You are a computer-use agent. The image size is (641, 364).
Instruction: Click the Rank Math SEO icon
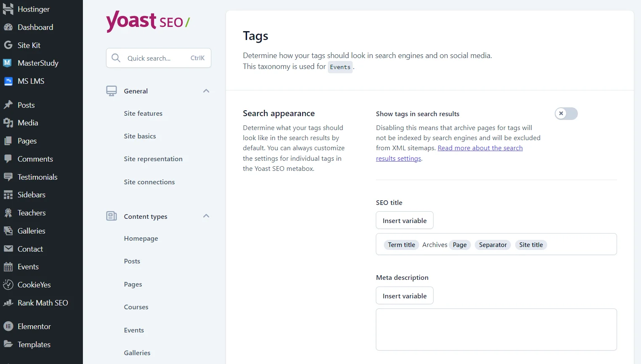point(8,303)
